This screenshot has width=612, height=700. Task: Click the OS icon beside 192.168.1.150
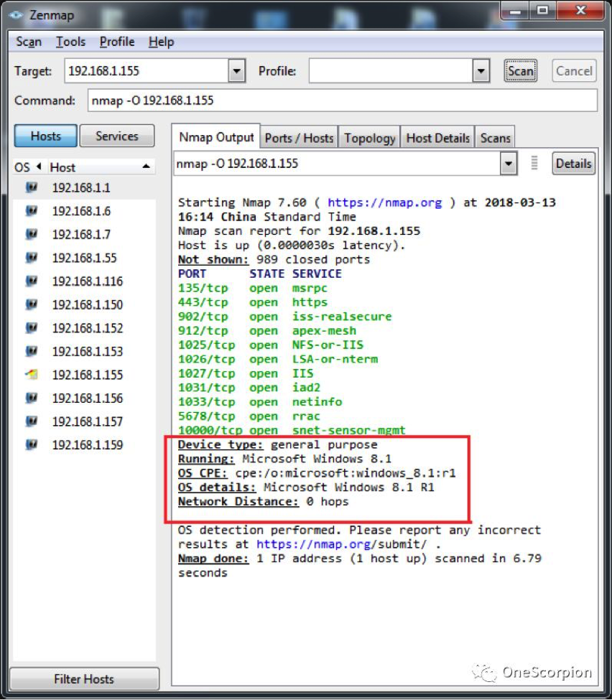coord(32,304)
